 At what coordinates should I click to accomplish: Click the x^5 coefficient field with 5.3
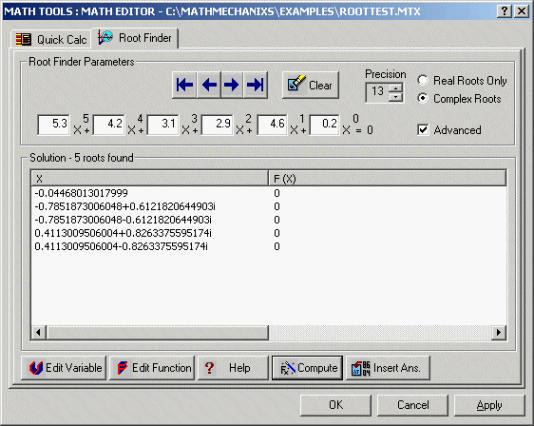(54, 124)
